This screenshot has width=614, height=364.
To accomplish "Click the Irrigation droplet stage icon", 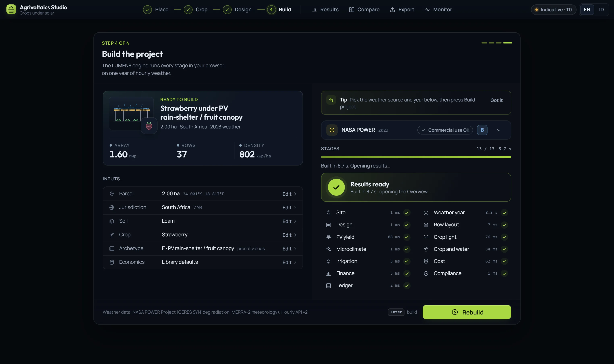I will [328, 261].
